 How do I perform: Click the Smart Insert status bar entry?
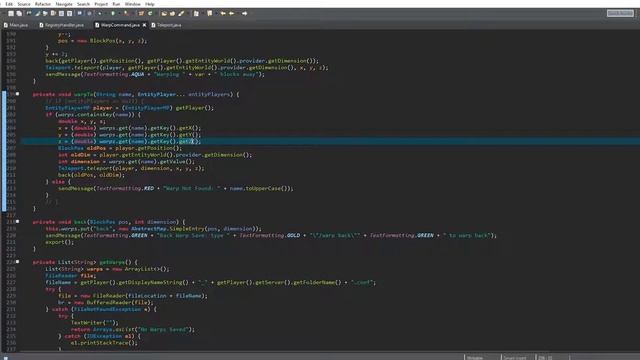[x=515, y=358]
